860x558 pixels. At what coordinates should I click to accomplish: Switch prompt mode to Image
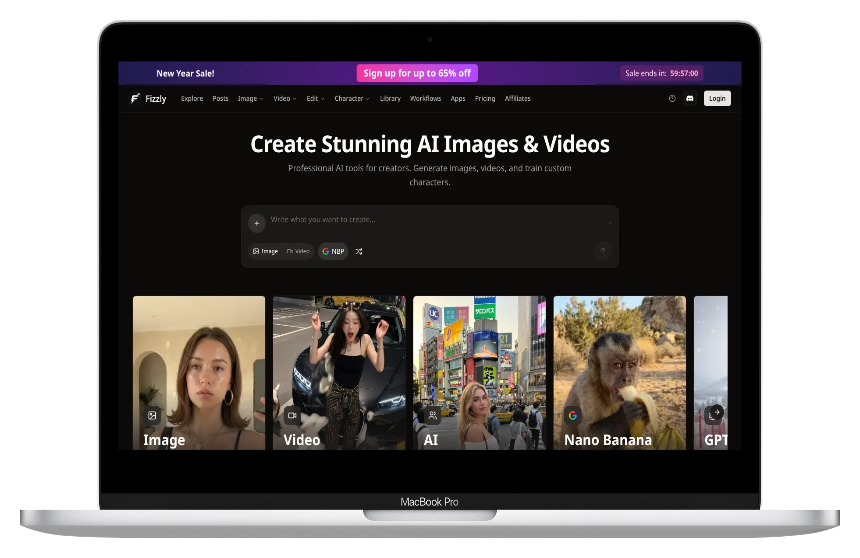(x=265, y=251)
